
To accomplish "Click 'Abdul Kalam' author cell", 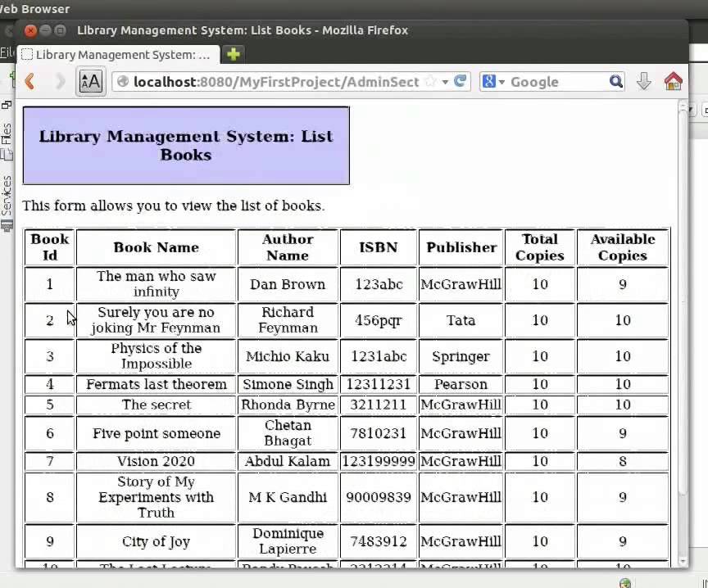I will pos(288,461).
